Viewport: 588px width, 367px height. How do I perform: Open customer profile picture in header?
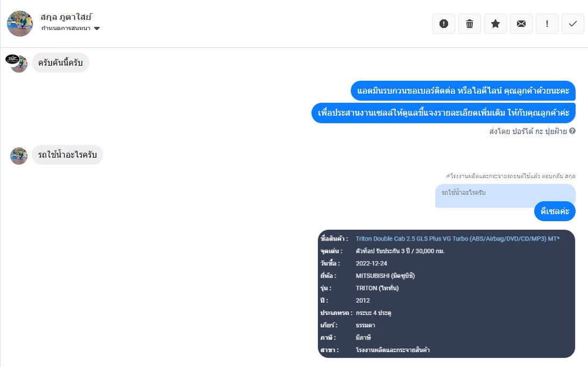(x=20, y=24)
